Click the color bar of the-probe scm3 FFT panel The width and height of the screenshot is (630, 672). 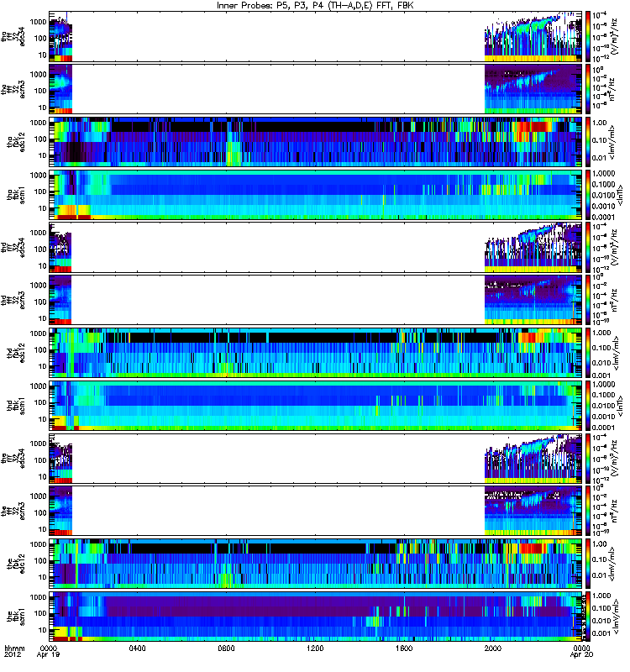pyautogui.click(x=587, y=512)
